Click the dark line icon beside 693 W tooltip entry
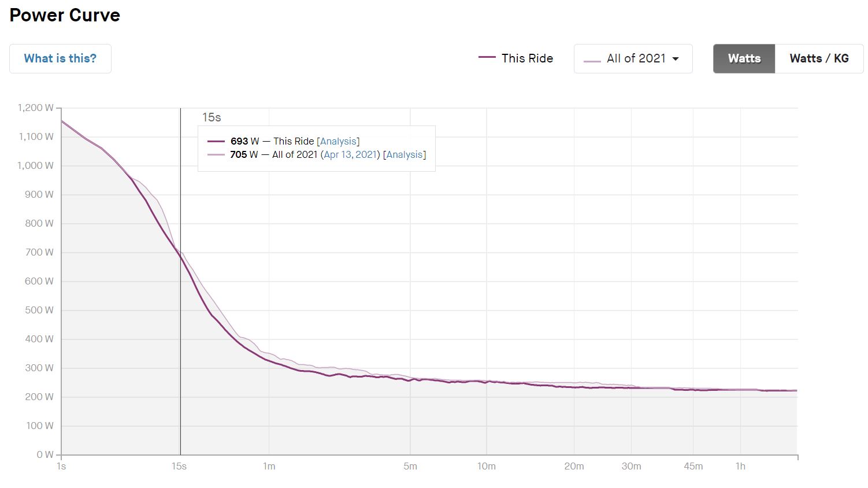 [x=216, y=141]
